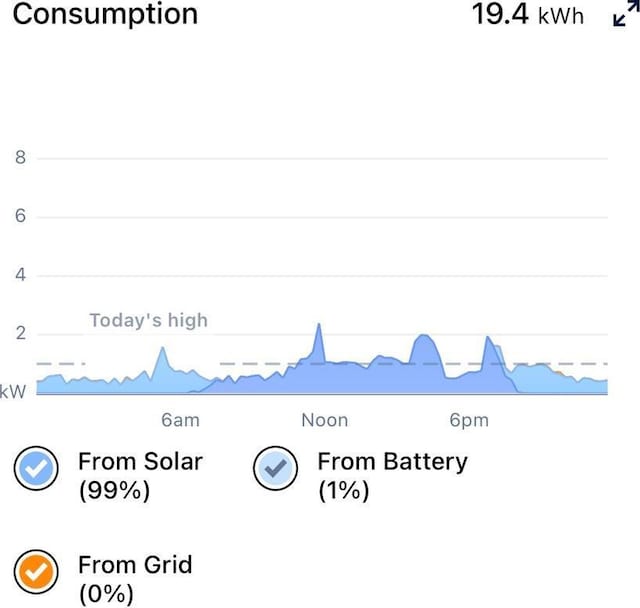Expand the Consumption chart to fullscreen

point(626,15)
